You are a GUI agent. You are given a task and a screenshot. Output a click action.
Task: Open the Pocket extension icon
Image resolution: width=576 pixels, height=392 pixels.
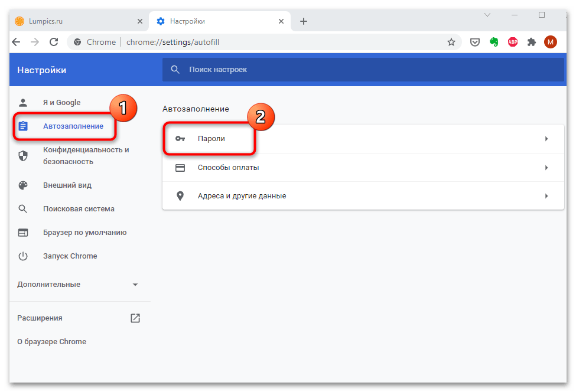click(x=474, y=42)
